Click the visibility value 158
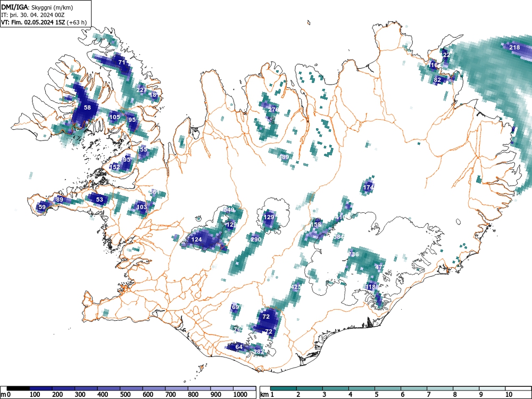The width and height of the screenshot is (532, 399). tap(316, 225)
